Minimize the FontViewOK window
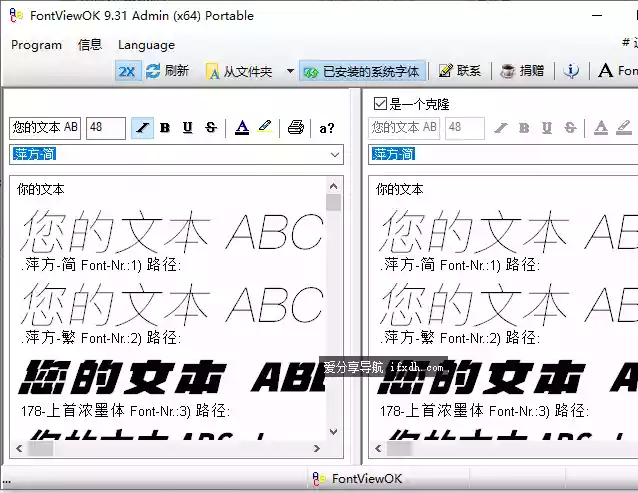 tap(597, 15)
